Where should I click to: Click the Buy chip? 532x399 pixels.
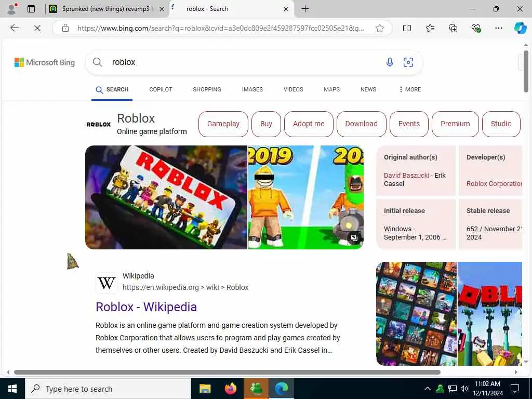click(x=266, y=124)
